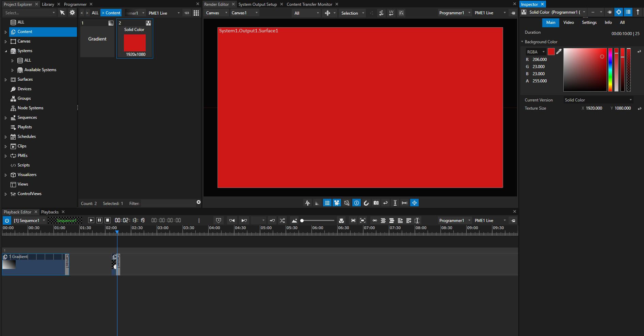Enable the camera view in Render Editor
This screenshot has height=336, width=644.
337,203
